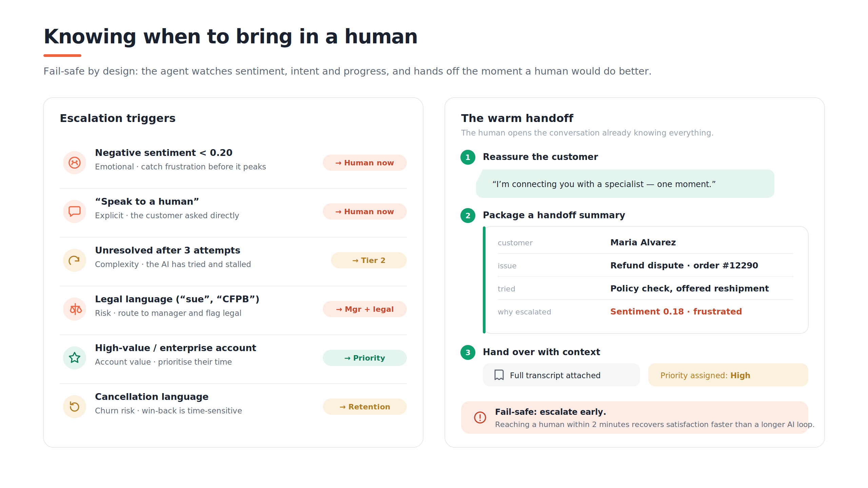Click the green Priority badge

[x=365, y=358]
